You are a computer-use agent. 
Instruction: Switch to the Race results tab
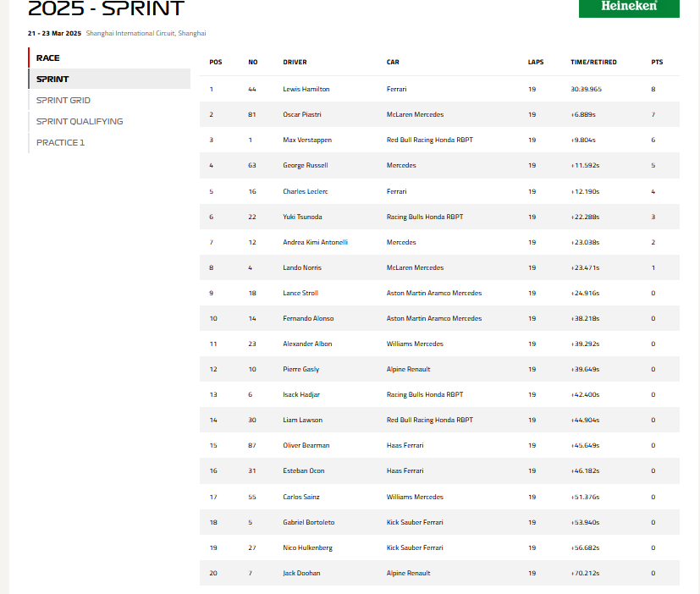48,58
